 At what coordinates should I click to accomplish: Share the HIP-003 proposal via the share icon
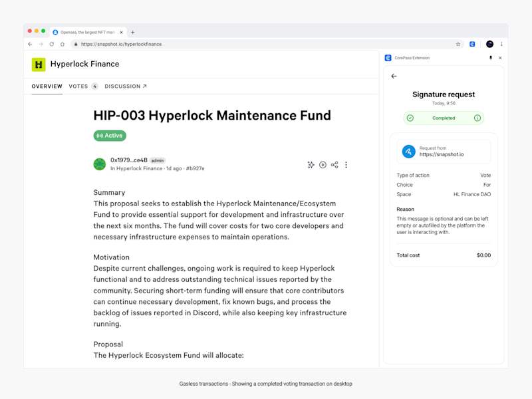334,164
